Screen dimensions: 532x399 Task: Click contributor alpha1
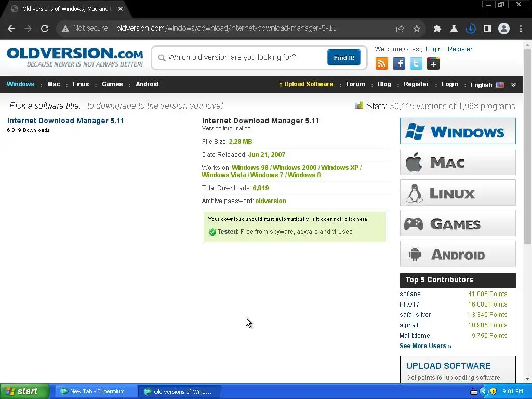(x=409, y=325)
